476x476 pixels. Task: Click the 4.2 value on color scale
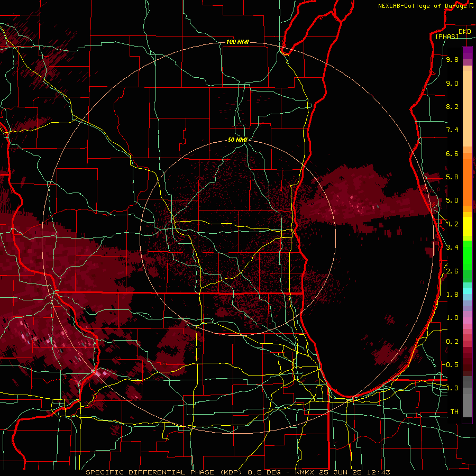452,224
